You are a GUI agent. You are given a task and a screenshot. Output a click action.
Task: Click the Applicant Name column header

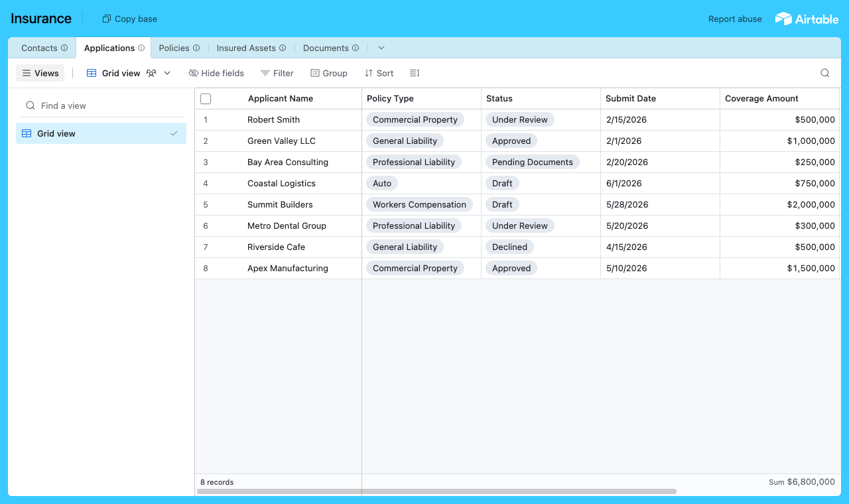click(x=281, y=98)
